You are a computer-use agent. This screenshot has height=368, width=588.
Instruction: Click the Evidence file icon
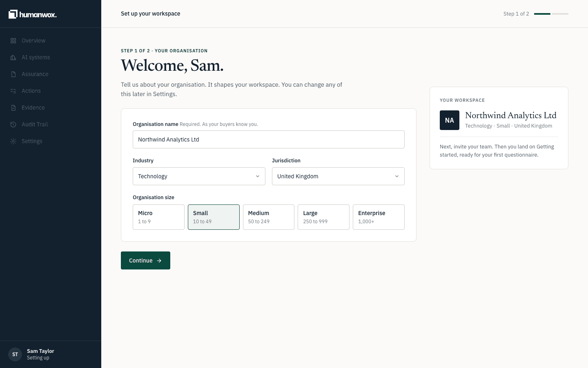tap(13, 108)
